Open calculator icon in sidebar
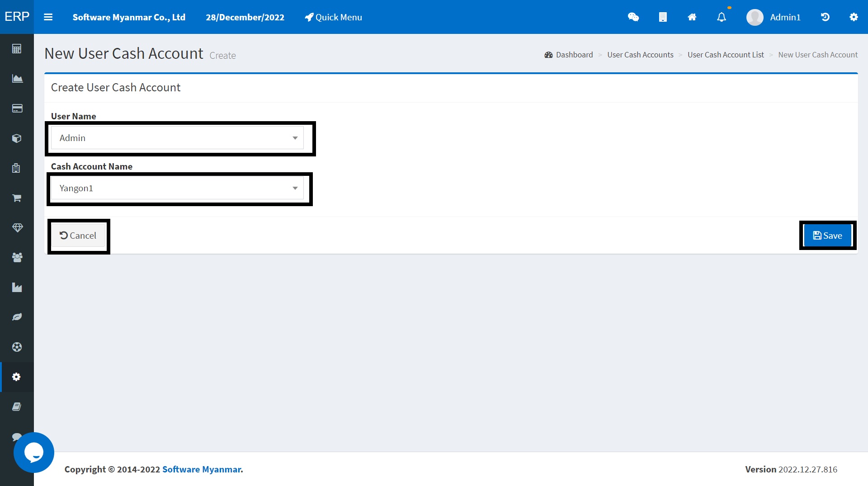Image resolution: width=868 pixels, height=486 pixels. pyautogui.click(x=17, y=49)
